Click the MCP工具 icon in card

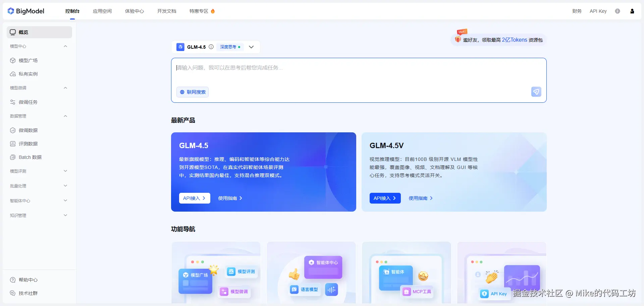pyautogui.click(x=407, y=292)
